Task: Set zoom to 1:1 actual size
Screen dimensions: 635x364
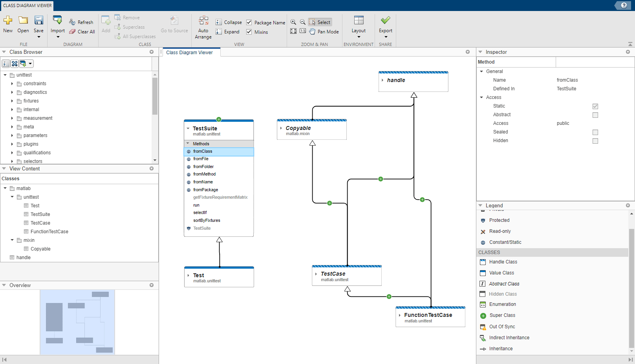Action: pos(303,31)
